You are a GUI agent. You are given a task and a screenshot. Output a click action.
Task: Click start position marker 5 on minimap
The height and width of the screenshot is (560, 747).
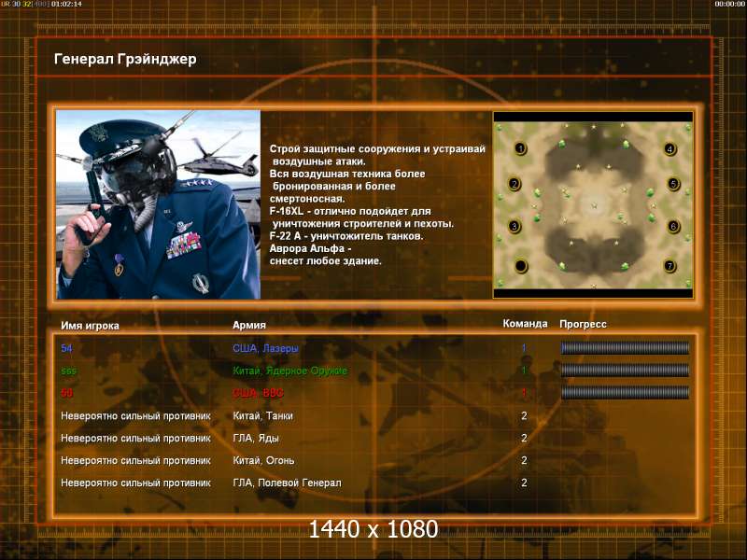[x=673, y=184]
